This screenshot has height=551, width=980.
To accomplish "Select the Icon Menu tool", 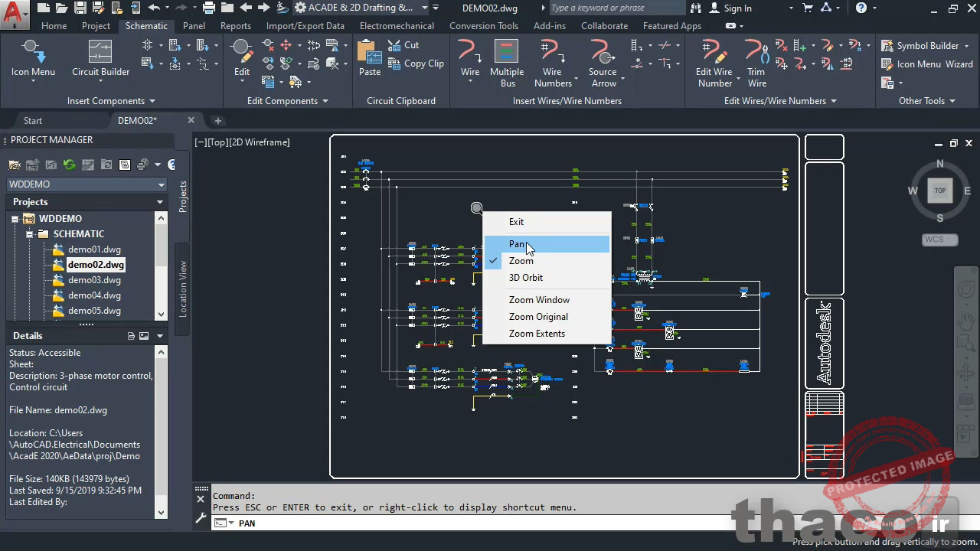I will [32, 61].
